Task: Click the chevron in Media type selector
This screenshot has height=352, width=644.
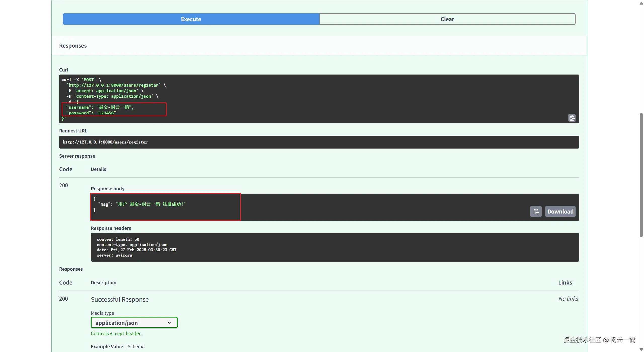Action: tap(169, 323)
